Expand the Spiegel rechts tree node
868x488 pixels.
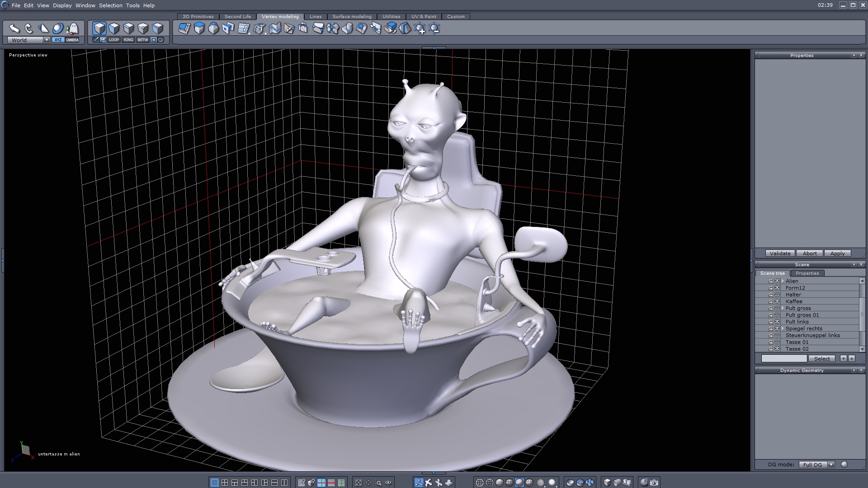pyautogui.click(x=783, y=328)
